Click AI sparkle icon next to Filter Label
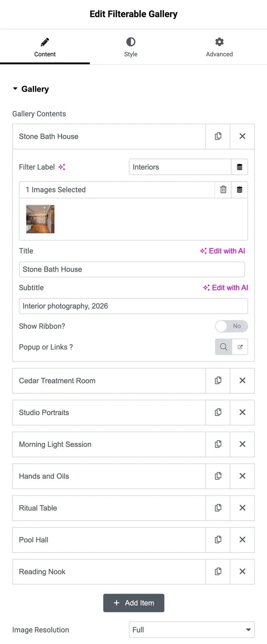 click(x=62, y=167)
